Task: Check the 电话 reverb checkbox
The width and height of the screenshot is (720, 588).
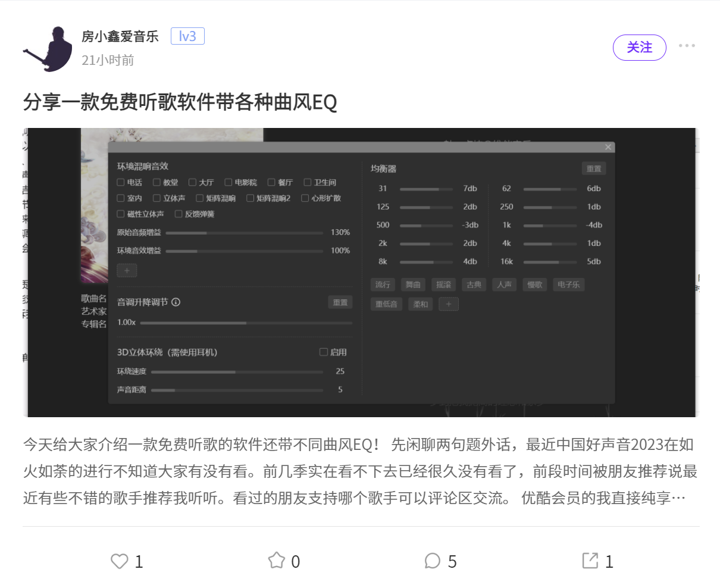Action: pos(120,182)
